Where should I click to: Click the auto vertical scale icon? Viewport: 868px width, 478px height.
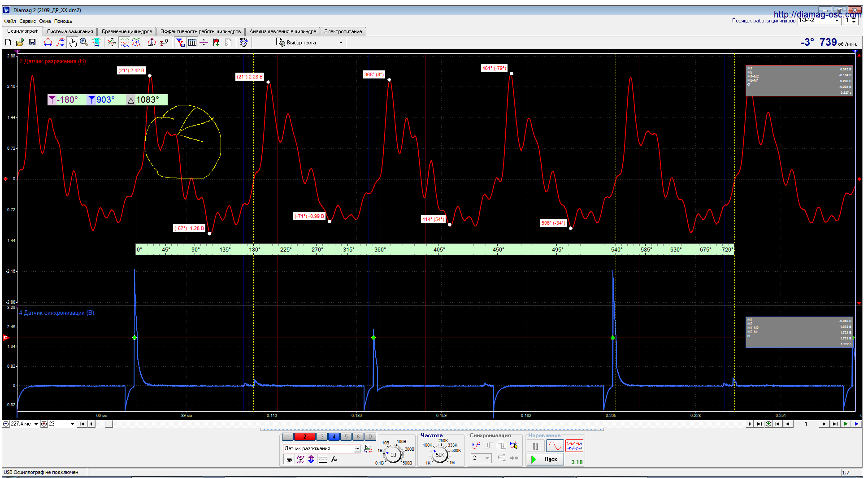pos(152,42)
